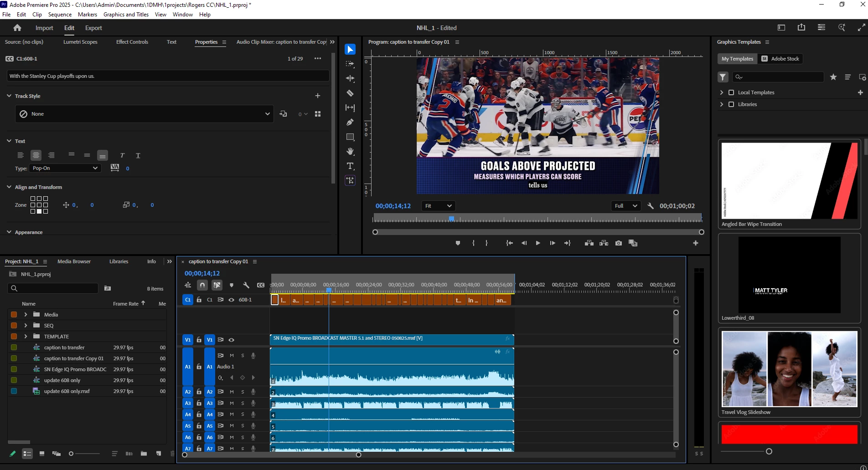
Task: Switch to Lumetri Scopes tab
Action: click(80, 42)
